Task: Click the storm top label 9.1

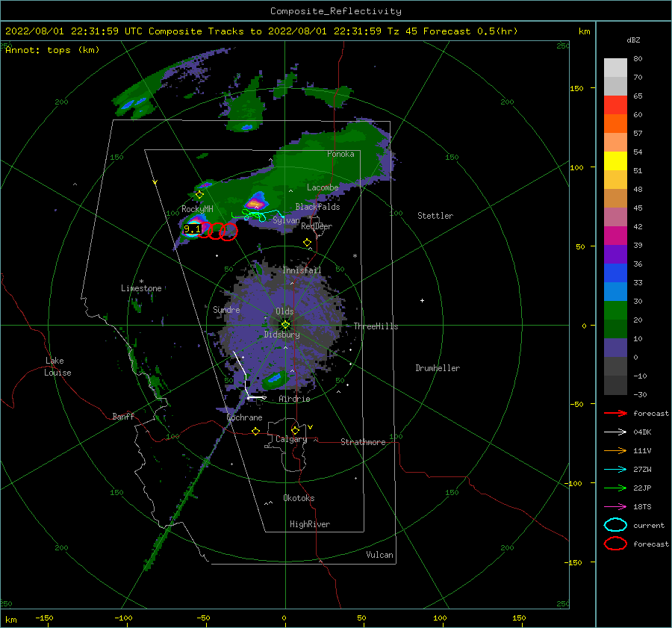Action: 192,229
